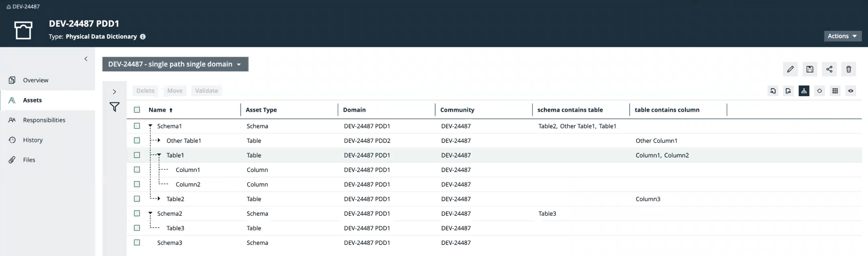
Task: Click the trash delete view icon
Action: coord(848,69)
